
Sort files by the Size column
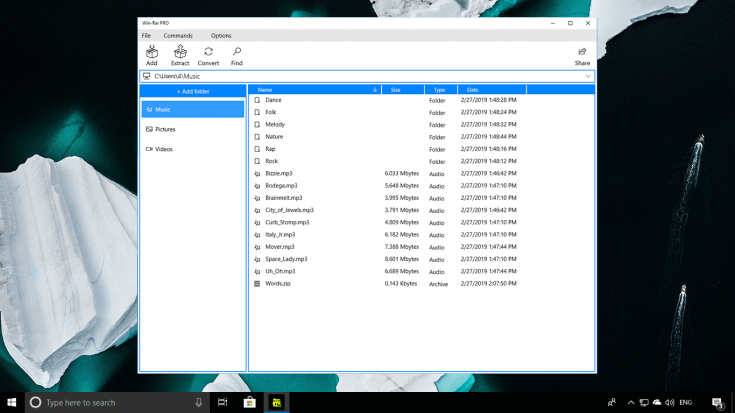click(x=395, y=90)
